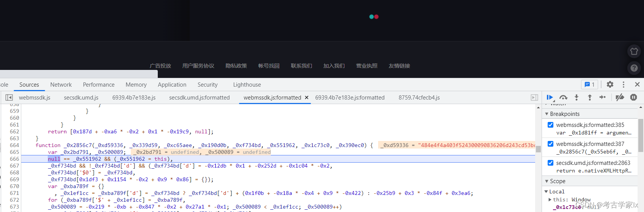Click 'function' keyword on line 664
Image resolution: width=644 pixels, height=212 pixels.
48,145
